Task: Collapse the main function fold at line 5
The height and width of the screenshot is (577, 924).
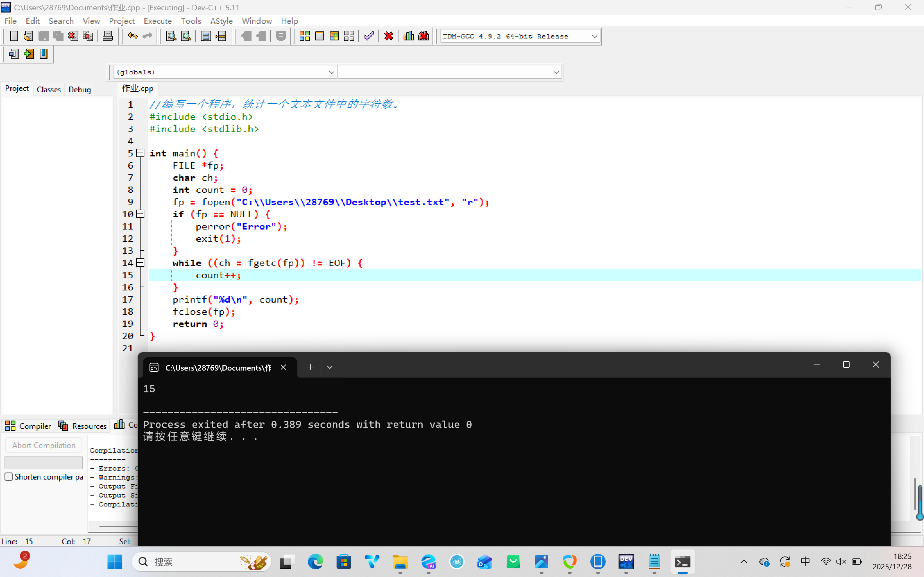Action: 141,153
